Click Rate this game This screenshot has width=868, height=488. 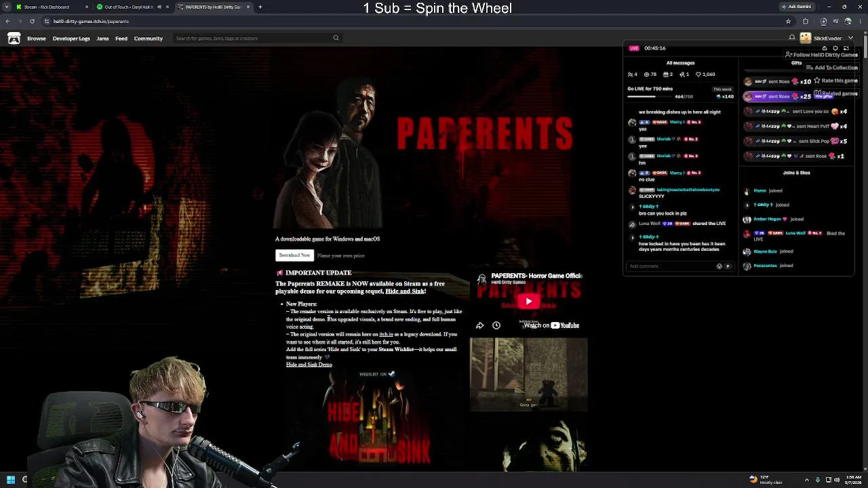(x=837, y=81)
